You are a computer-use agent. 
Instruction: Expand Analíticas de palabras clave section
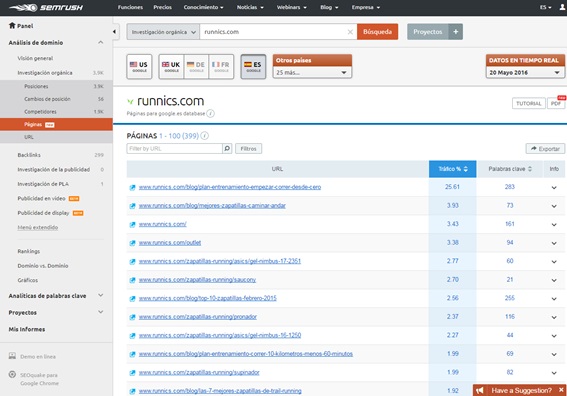(x=101, y=295)
